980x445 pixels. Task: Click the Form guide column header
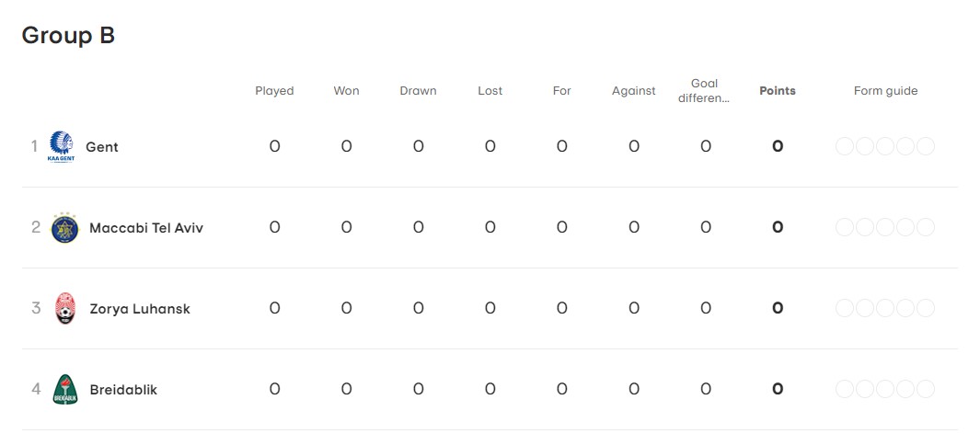tap(885, 90)
